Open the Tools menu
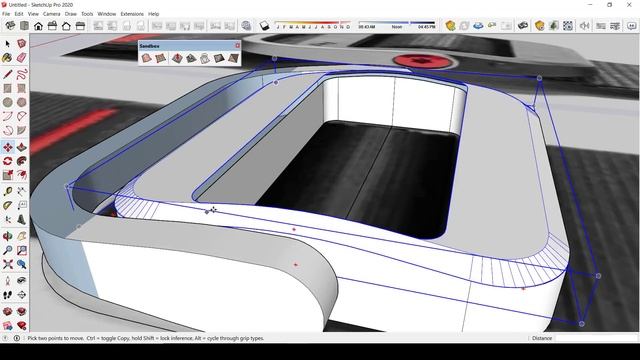Screen dimensions: 640x360 pyautogui.click(x=87, y=14)
